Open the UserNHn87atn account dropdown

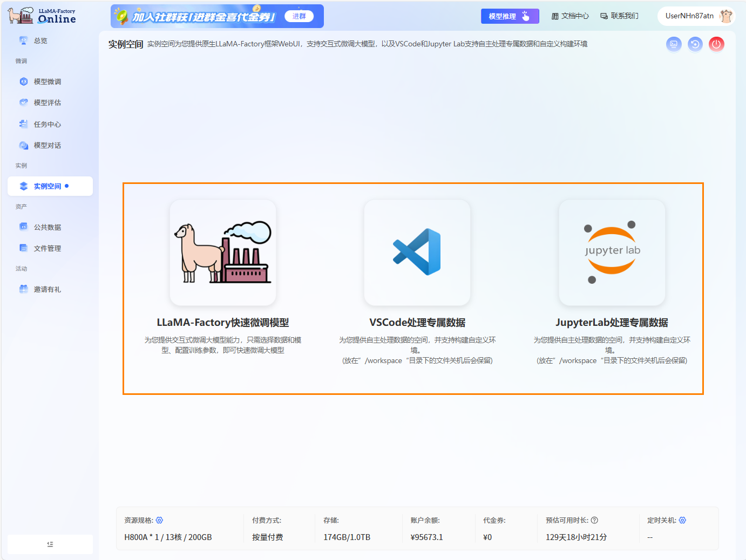[696, 16]
